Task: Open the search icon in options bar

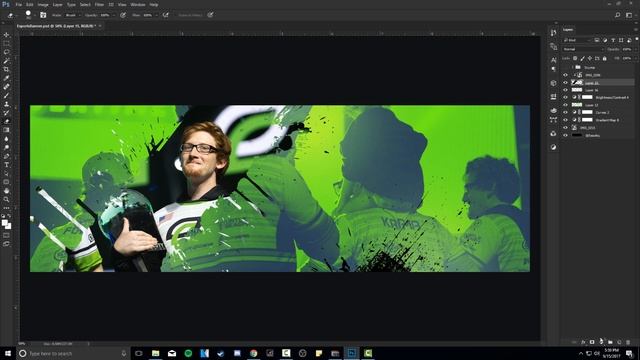Action: 618,15
